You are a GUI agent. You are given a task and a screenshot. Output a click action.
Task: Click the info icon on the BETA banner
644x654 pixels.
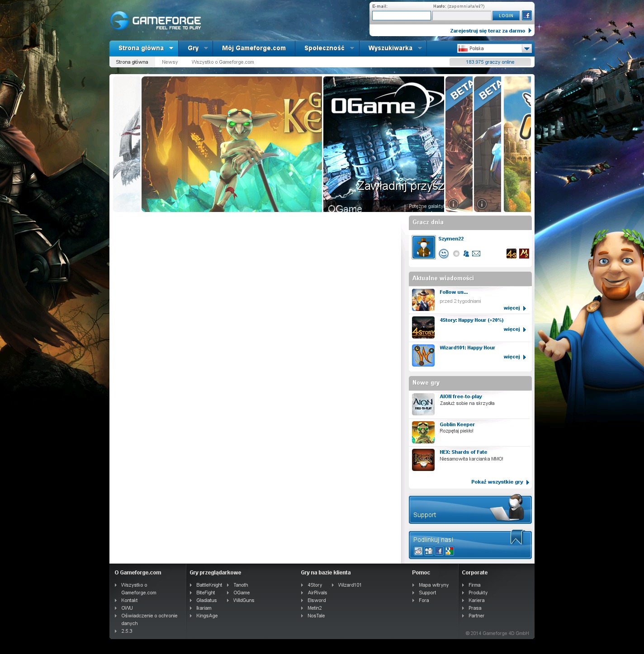tap(453, 204)
